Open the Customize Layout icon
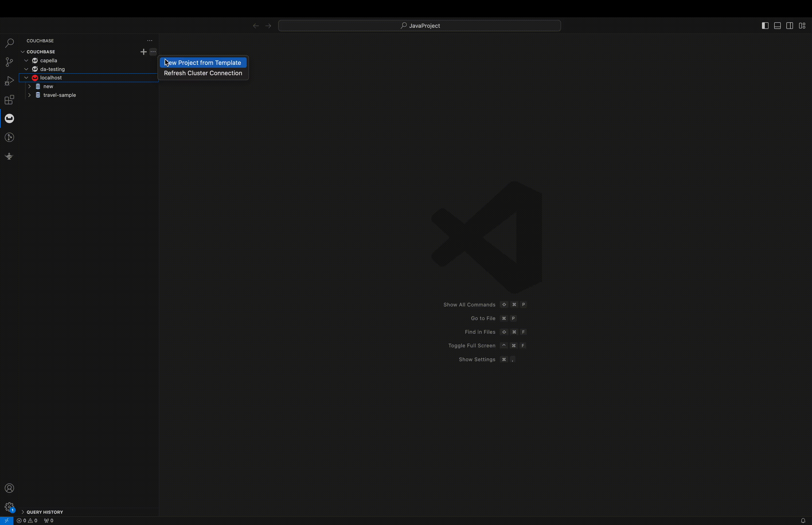The width and height of the screenshot is (812, 525). pos(802,26)
